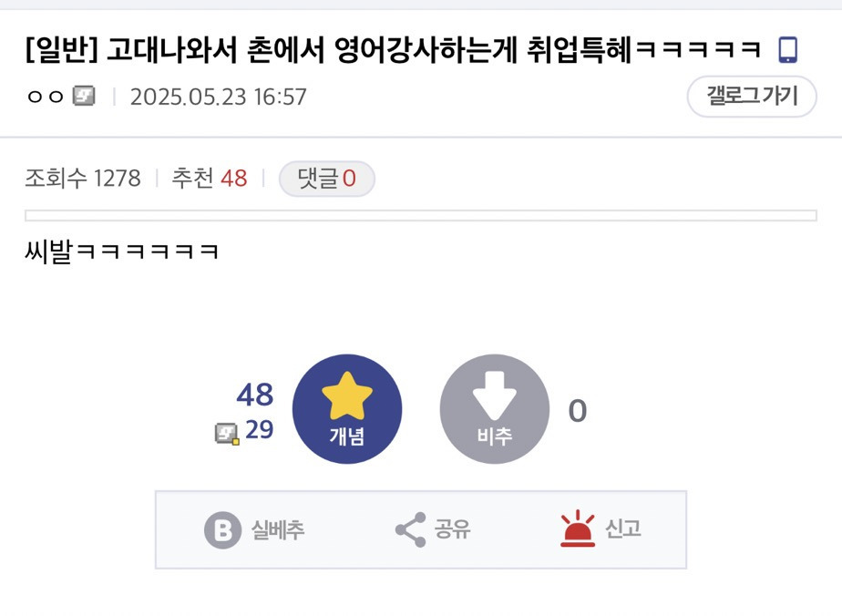Click the down-arrow 비추 downvote button

(x=495, y=409)
